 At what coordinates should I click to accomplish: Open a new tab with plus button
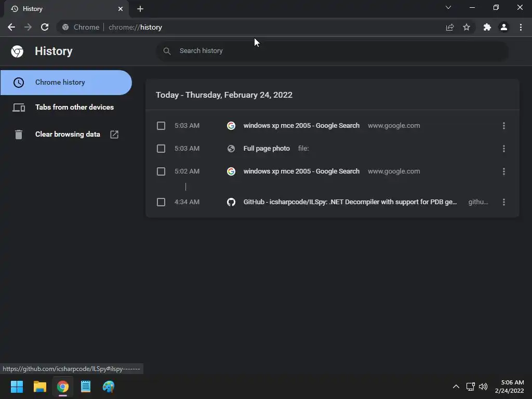[140, 9]
